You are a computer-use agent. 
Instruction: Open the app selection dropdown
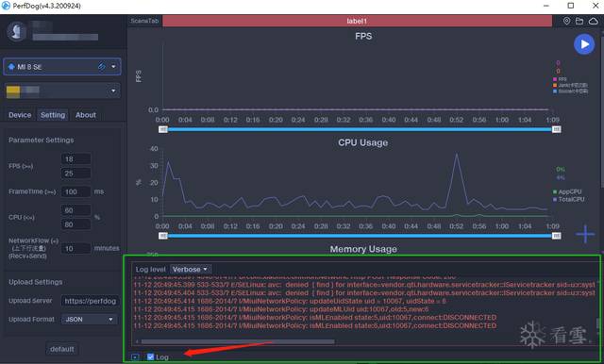pos(62,91)
